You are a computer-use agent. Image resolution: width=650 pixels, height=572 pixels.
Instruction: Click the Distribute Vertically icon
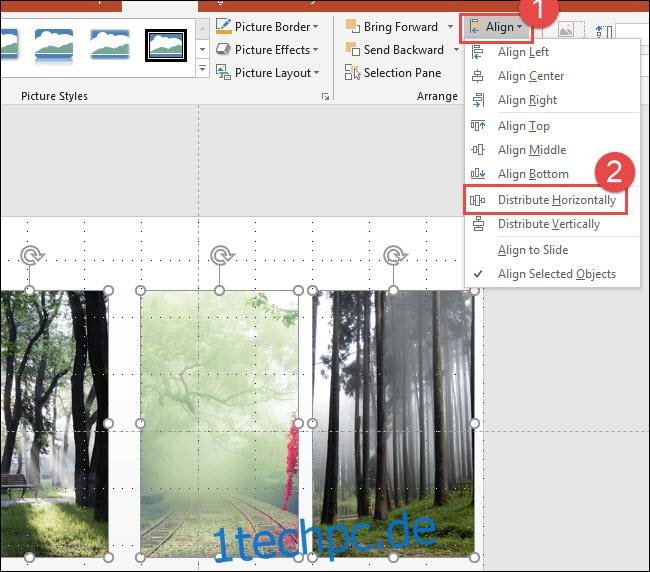[x=478, y=224]
